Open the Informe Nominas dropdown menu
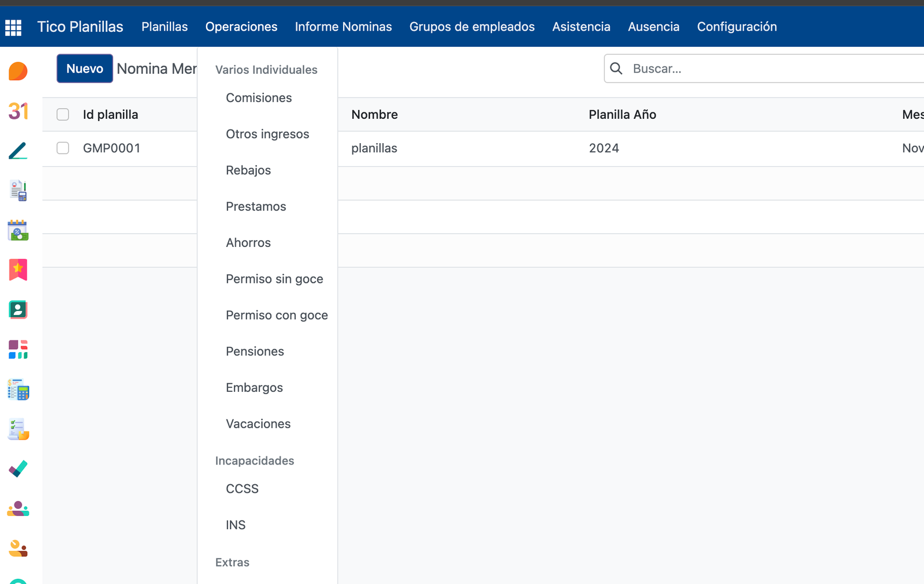 (343, 27)
